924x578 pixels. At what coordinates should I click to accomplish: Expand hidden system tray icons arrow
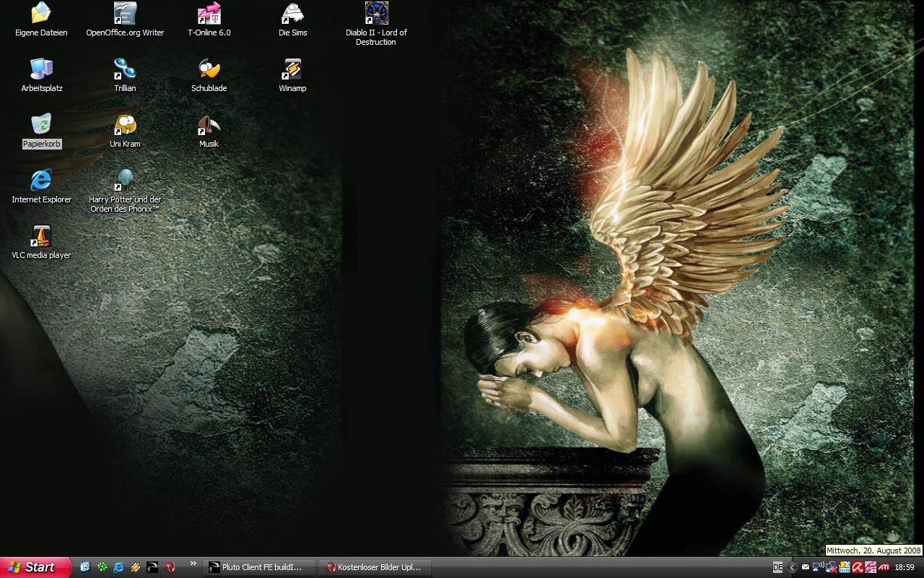(x=793, y=567)
